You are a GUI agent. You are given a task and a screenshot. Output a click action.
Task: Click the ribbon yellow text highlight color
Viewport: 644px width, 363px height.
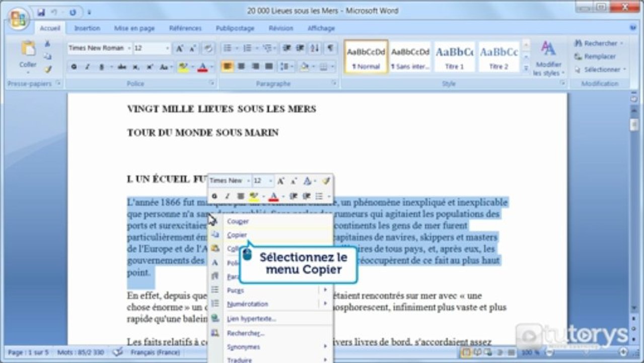tap(183, 67)
